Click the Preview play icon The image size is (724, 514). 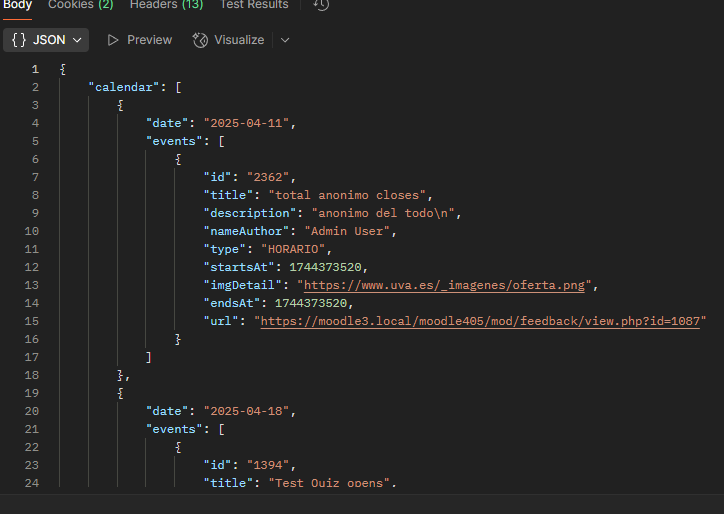tap(113, 40)
